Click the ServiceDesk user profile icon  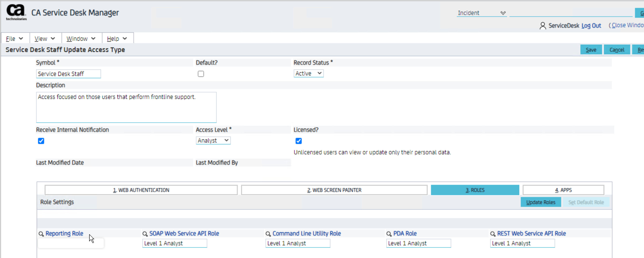542,26
